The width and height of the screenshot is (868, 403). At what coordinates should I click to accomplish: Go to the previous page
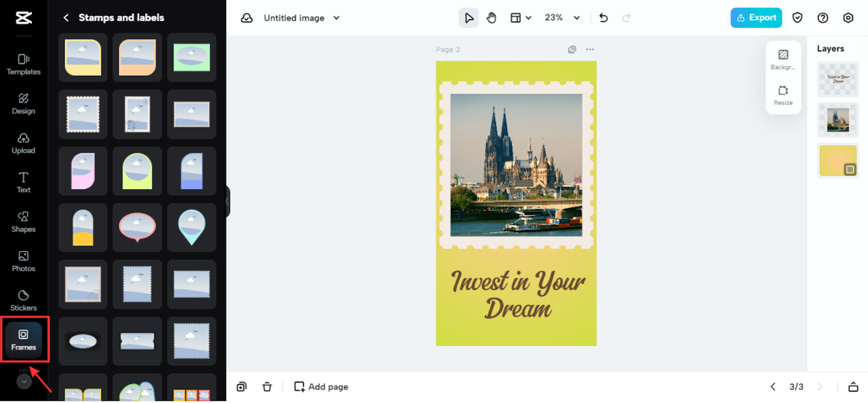tap(773, 387)
